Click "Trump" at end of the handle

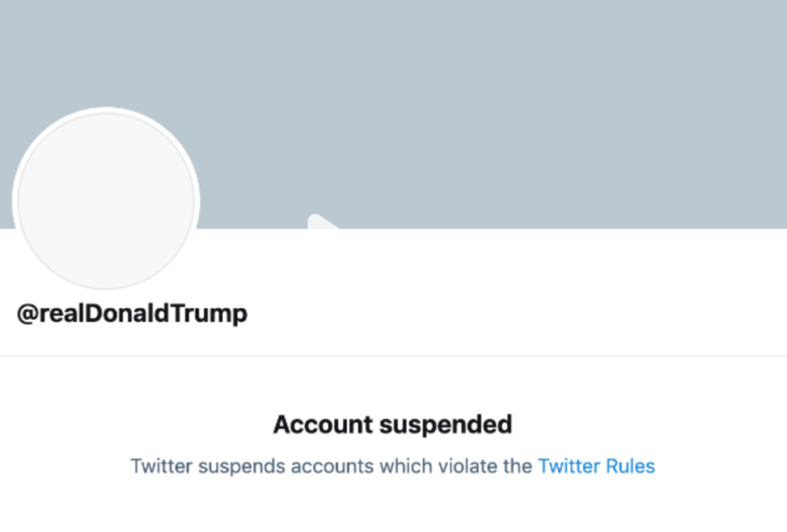click(x=216, y=313)
